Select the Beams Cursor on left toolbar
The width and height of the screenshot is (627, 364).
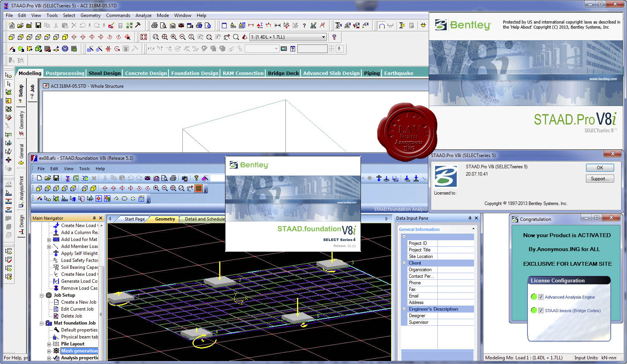9,84
